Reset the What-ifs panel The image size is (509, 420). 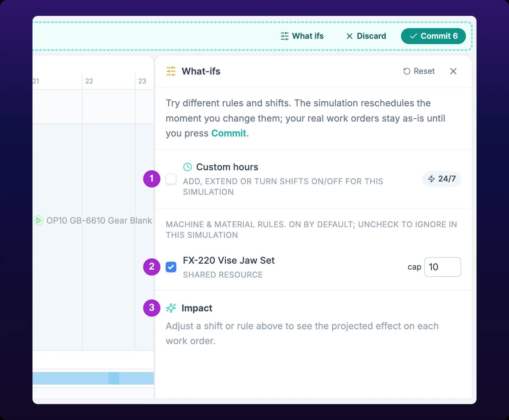pyautogui.click(x=419, y=71)
